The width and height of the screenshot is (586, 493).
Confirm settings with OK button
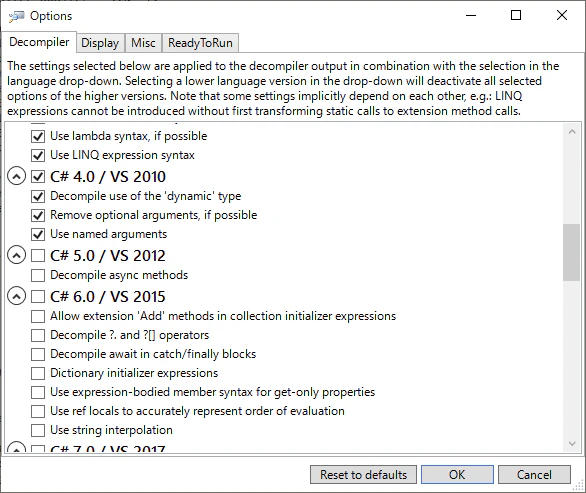(457, 475)
